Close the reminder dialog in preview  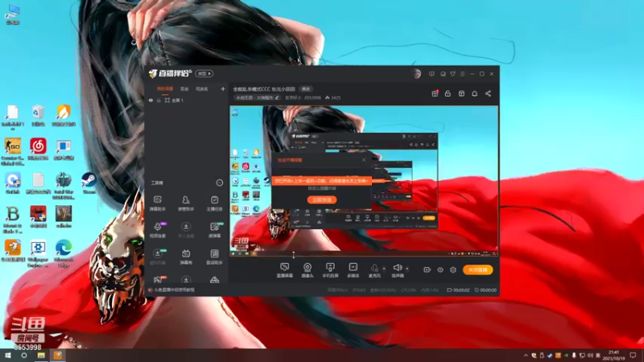364,159
